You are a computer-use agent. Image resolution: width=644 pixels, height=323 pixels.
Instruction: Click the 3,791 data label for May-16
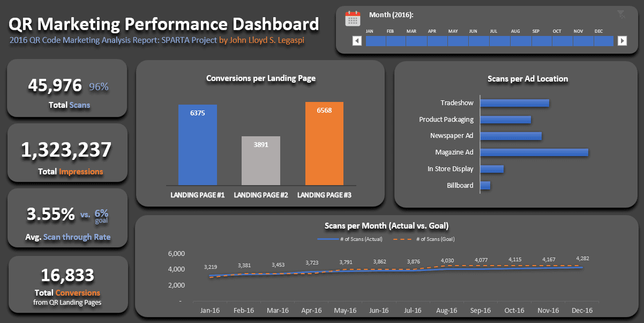click(x=346, y=263)
